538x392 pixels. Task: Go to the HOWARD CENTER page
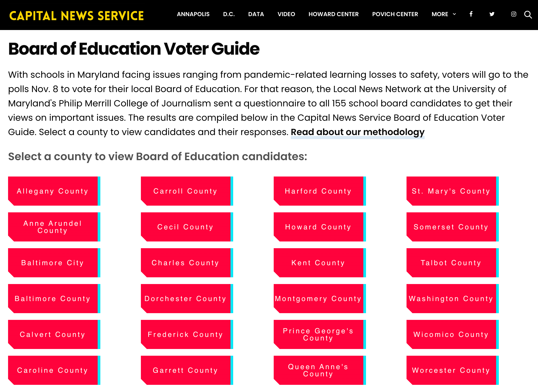[333, 14]
